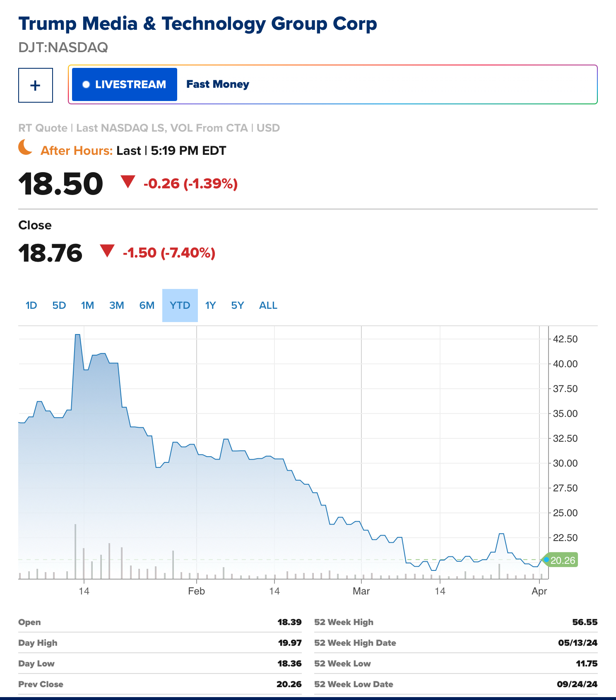Click the orange After Hours moon icon
Viewport: 616px width, 700px height.
pyautogui.click(x=26, y=148)
